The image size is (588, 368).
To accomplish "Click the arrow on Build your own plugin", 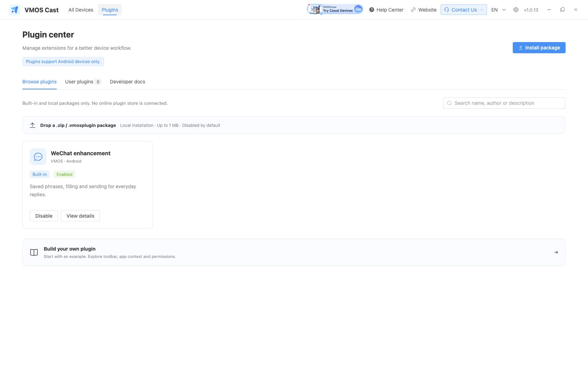I will point(556,252).
